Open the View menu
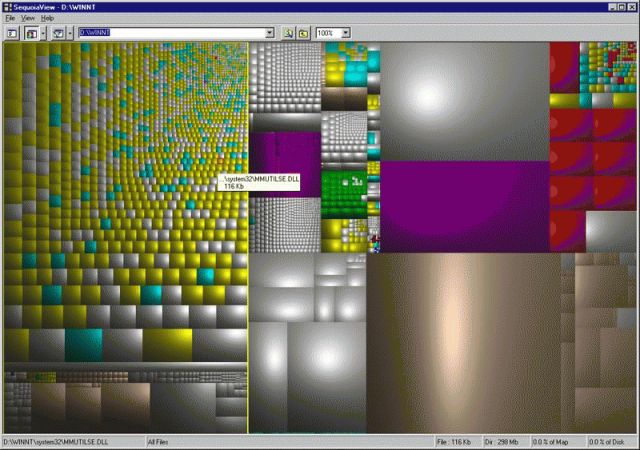The width and height of the screenshot is (640, 450). 28,18
